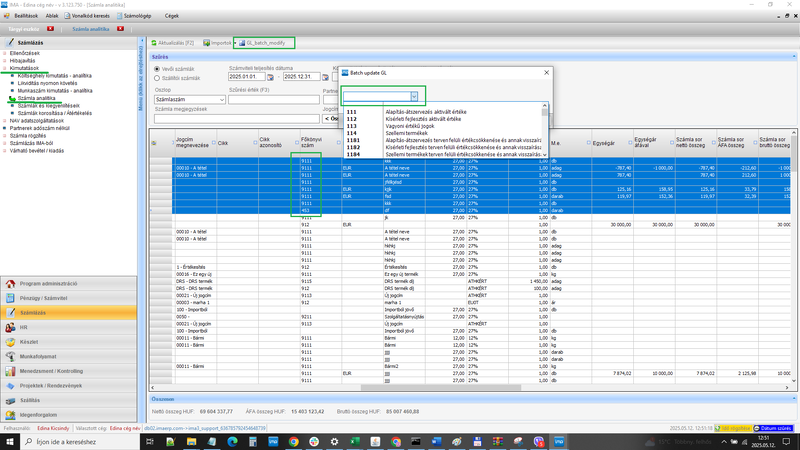Close the Tárgyi eszköz tab

(x=51, y=29)
